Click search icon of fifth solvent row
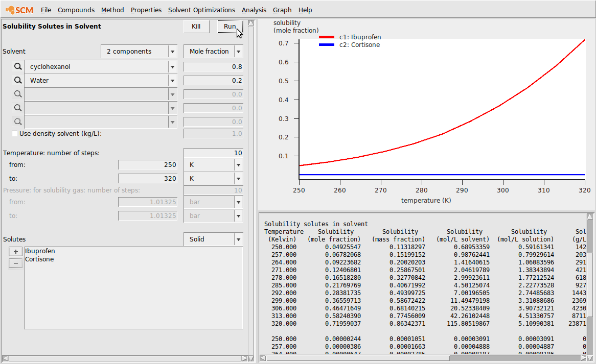The image size is (596, 364). (x=18, y=122)
